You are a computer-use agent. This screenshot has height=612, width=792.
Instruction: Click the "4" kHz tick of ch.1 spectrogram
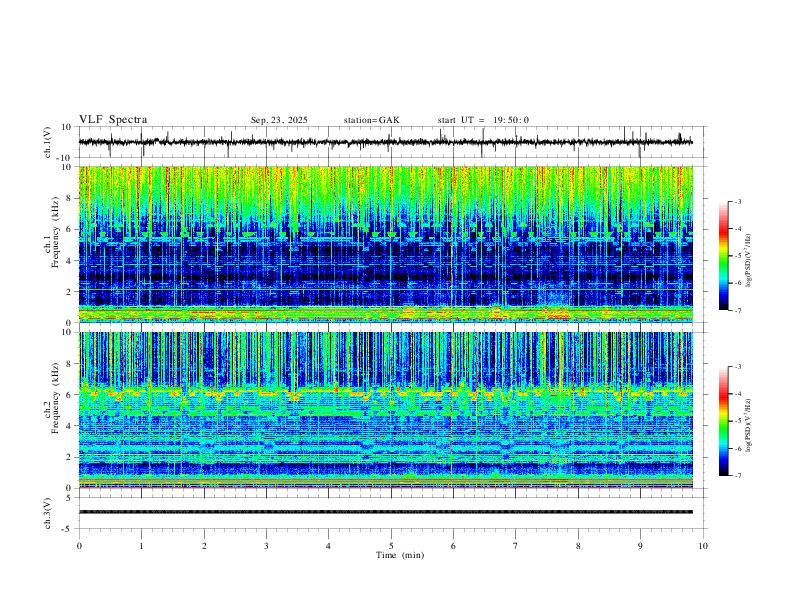[70, 261]
